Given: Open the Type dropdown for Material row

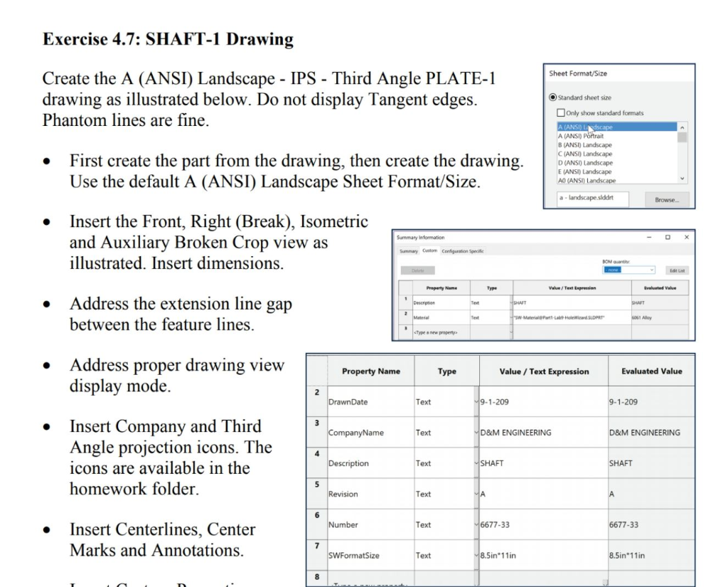Looking at the screenshot, I should pos(510,317).
